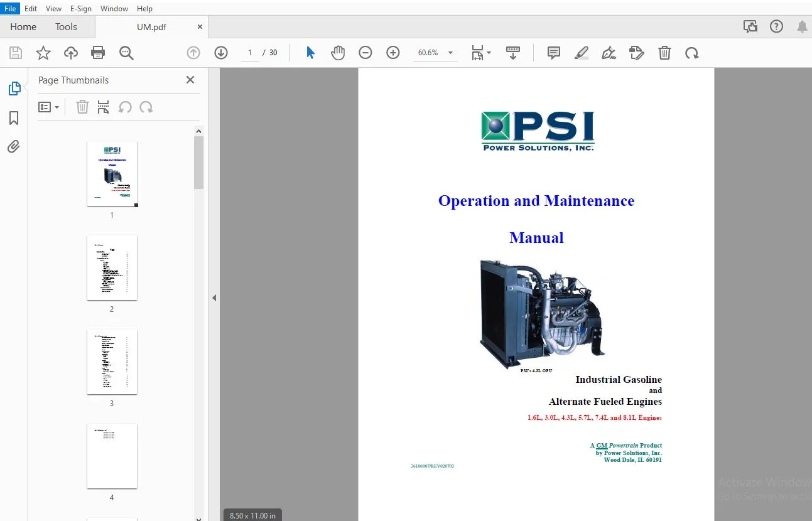Open the Bookmarks sidebar panel
Image resolution: width=812 pixels, height=521 pixels.
tap(14, 118)
